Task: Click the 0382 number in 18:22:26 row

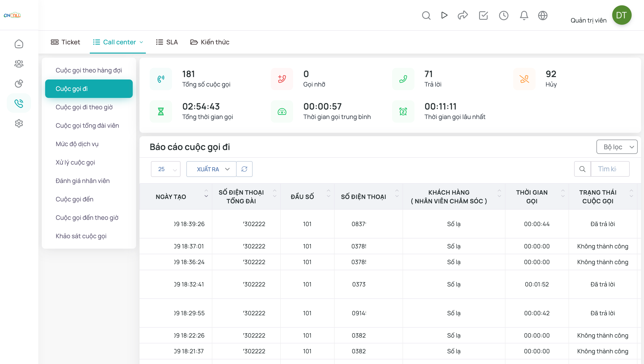Action: coord(358,335)
